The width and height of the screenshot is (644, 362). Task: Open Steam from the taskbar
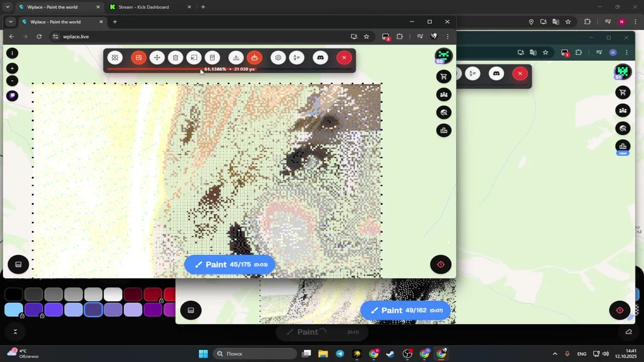390,353
